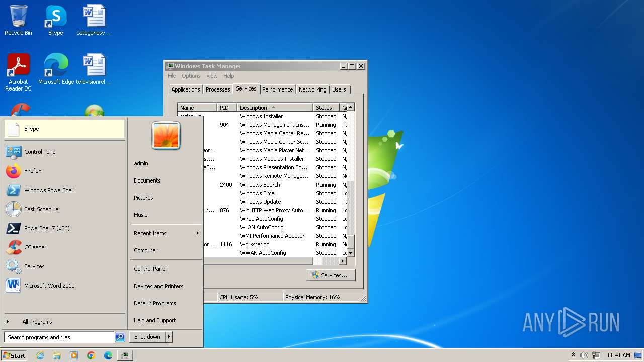
Task: Click Search programs and files box
Action: (x=59, y=337)
